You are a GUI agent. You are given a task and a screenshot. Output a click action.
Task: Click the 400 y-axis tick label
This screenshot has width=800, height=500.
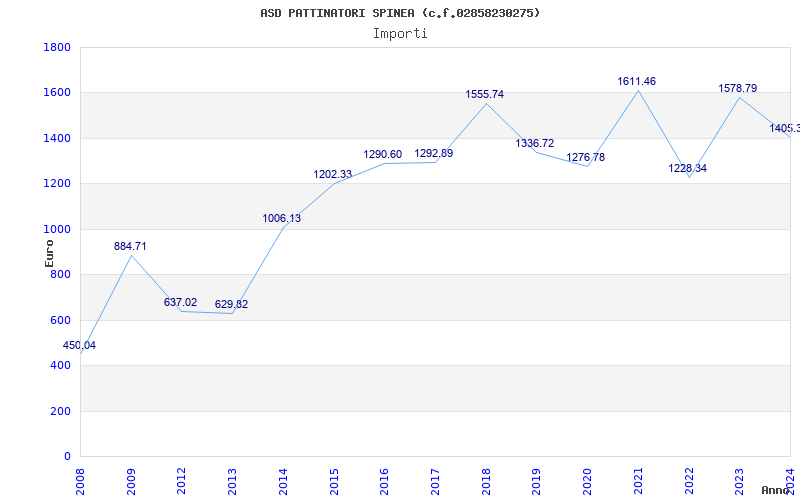point(61,366)
